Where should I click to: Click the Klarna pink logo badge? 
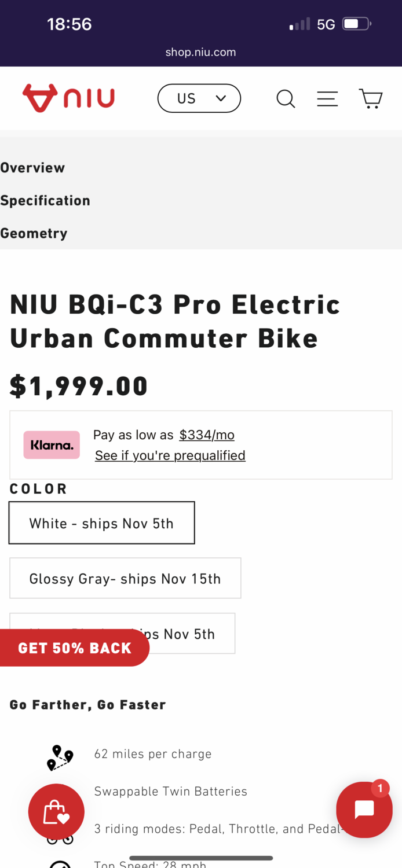pyautogui.click(x=52, y=445)
